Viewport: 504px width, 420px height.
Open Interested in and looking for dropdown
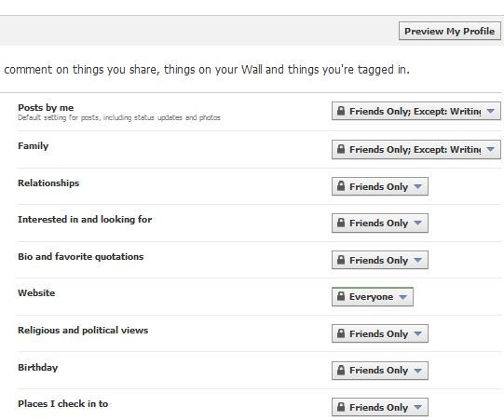tap(380, 223)
